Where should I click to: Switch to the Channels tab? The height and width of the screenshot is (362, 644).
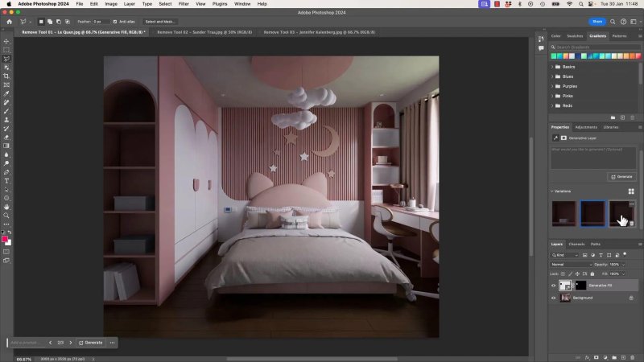576,245
